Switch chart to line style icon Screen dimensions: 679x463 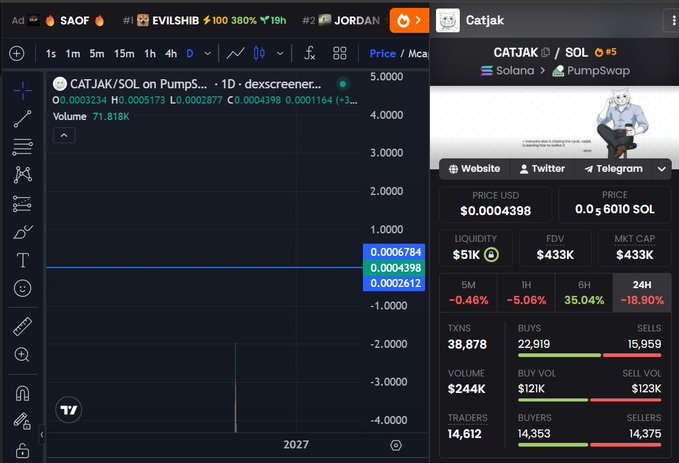point(236,53)
